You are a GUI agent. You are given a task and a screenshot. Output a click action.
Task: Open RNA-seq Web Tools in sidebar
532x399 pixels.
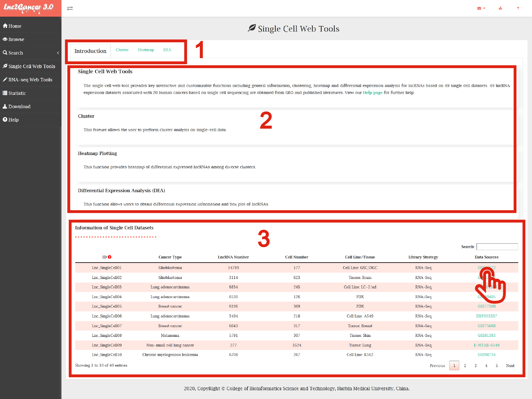click(x=30, y=80)
